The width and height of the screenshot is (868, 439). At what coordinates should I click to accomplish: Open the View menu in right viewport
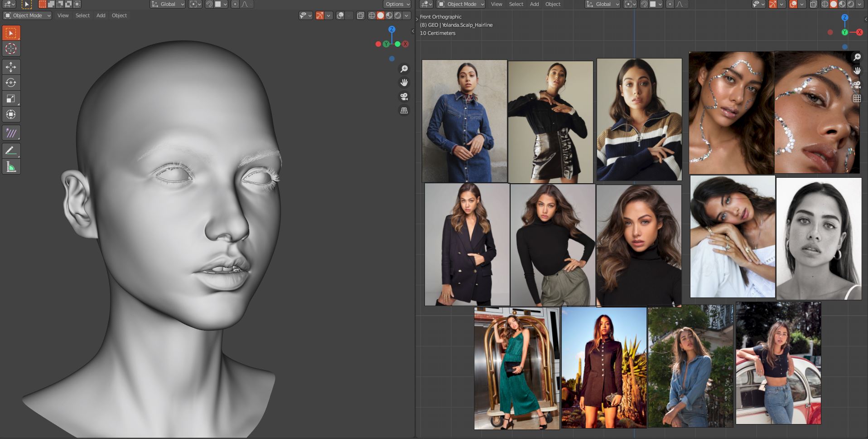click(497, 4)
